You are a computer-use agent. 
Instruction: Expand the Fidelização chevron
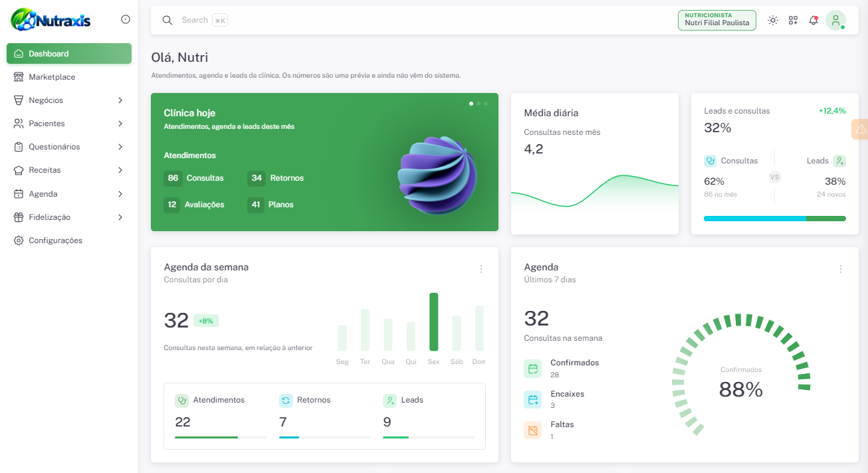point(120,217)
